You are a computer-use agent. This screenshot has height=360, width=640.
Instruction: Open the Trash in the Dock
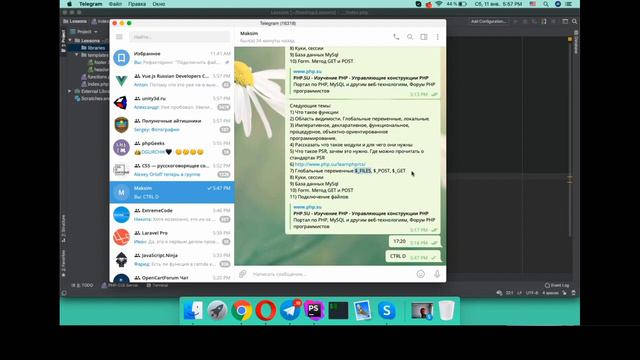pyautogui.click(x=447, y=311)
